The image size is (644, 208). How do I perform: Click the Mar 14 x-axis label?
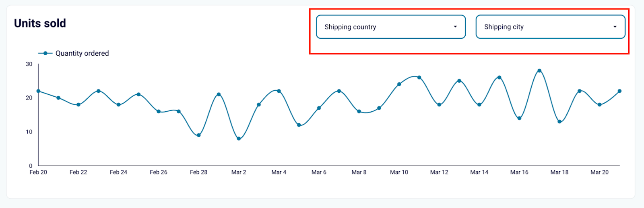pos(479,172)
